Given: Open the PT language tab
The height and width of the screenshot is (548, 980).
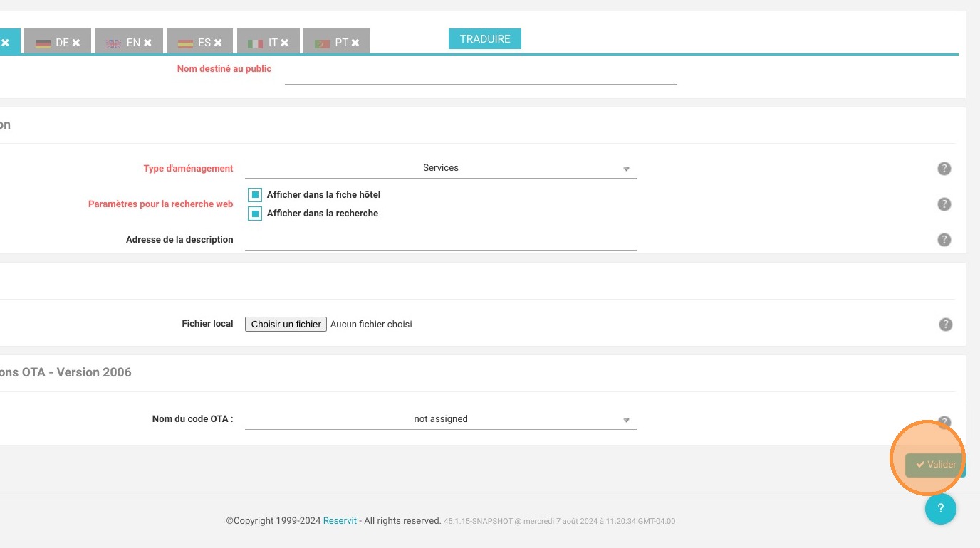Looking at the screenshot, I should pos(337,41).
